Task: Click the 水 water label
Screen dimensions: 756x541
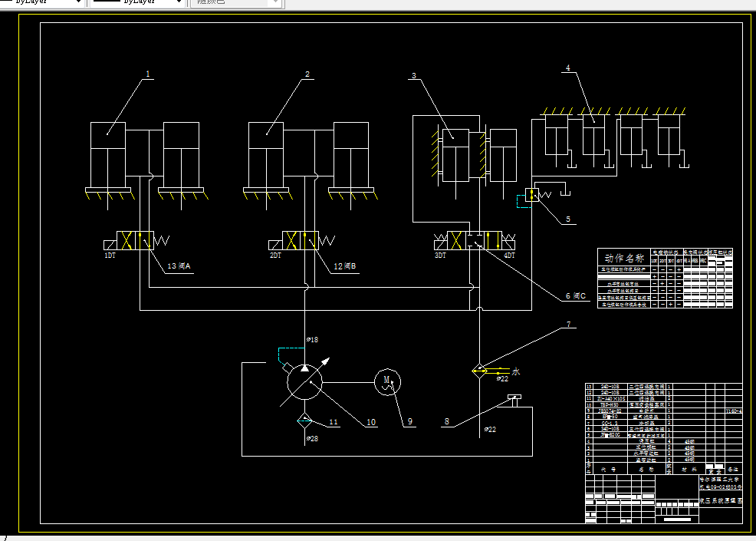Action: click(516, 371)
